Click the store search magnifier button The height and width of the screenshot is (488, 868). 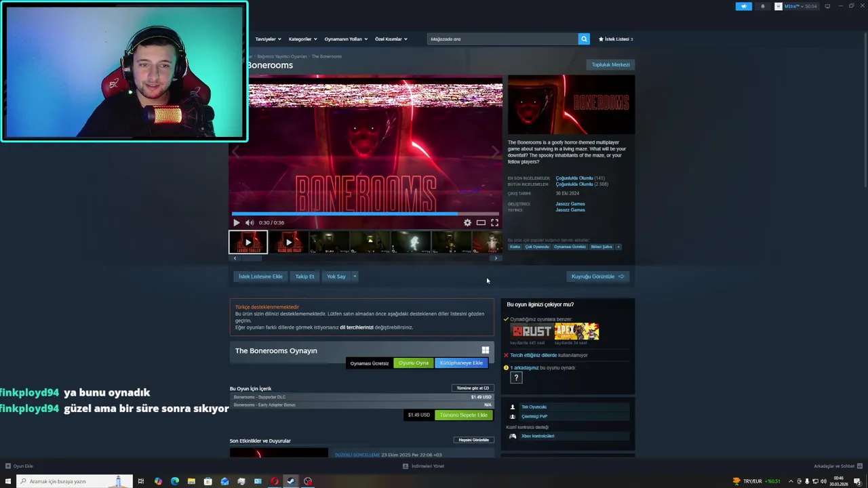pos(584,39)
